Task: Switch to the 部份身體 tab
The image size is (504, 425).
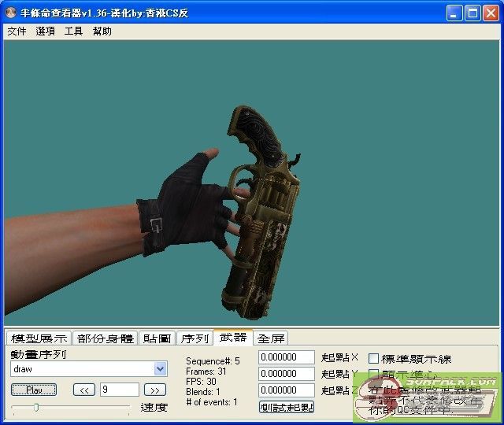Action: coord(106,338)
